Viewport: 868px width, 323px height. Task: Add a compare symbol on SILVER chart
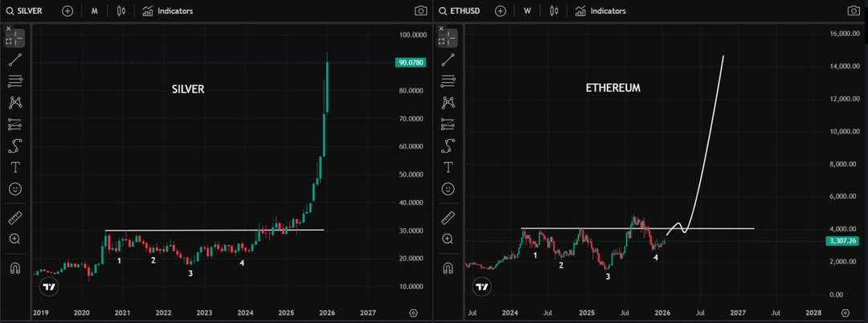click(68, 11)
